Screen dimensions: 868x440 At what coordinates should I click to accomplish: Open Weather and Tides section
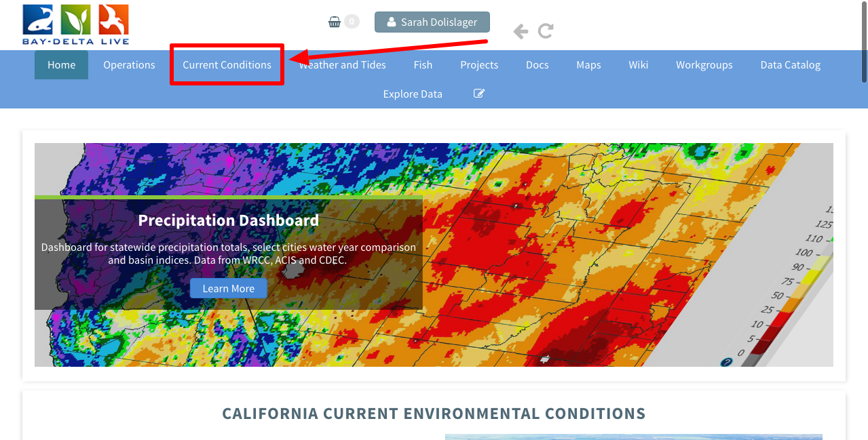(x=343, y=65)
